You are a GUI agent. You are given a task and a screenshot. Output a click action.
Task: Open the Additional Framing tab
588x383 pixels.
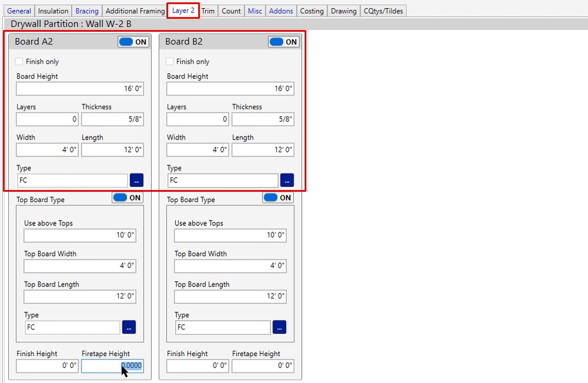tap(135, 11)
